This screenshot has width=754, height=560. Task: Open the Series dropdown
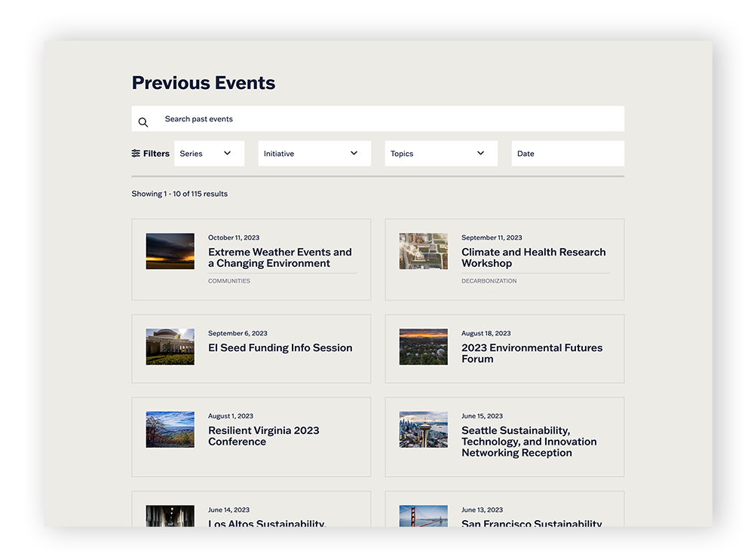pos(209,153)
